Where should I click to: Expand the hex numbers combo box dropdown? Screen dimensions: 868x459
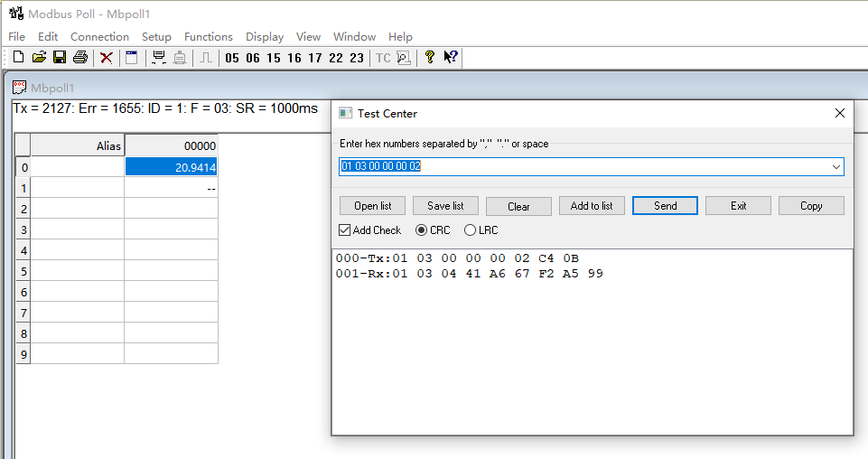point(835,167)
